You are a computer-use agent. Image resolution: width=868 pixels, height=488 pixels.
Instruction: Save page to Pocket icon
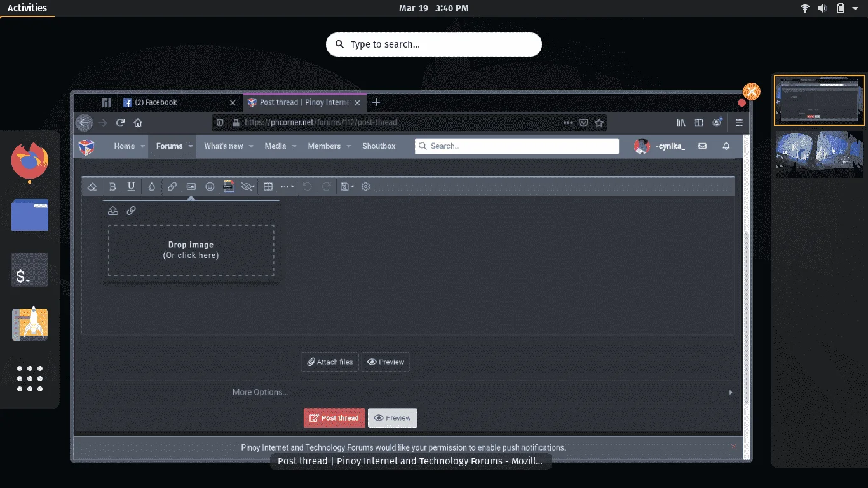(583, 123)
